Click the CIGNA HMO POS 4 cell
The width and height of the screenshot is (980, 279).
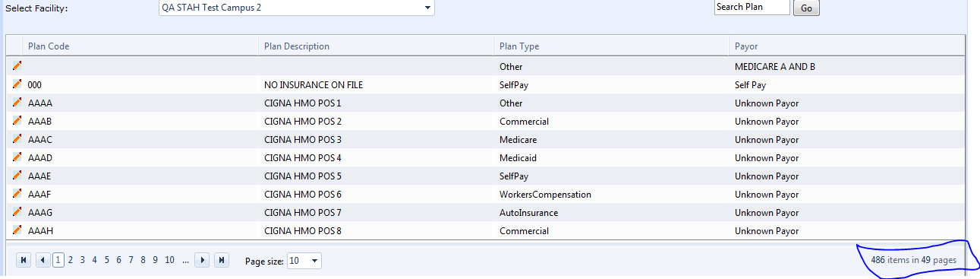click(x=303, y=157)
